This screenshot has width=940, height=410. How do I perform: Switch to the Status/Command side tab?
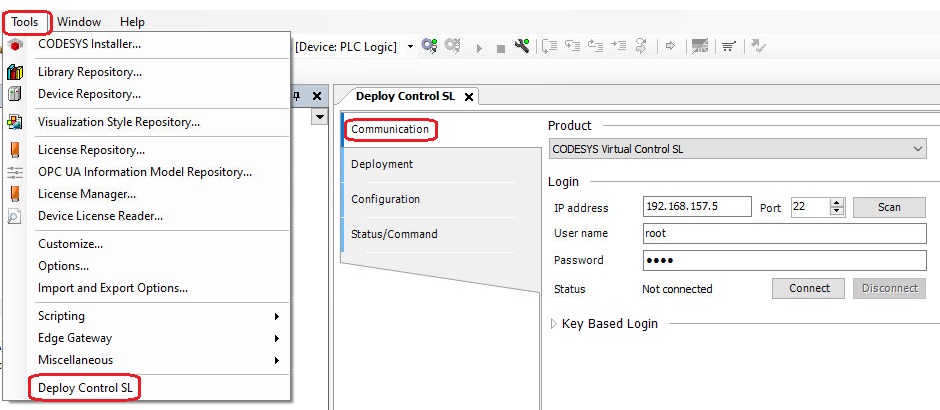pyautogui.click(x=394, y=234)
